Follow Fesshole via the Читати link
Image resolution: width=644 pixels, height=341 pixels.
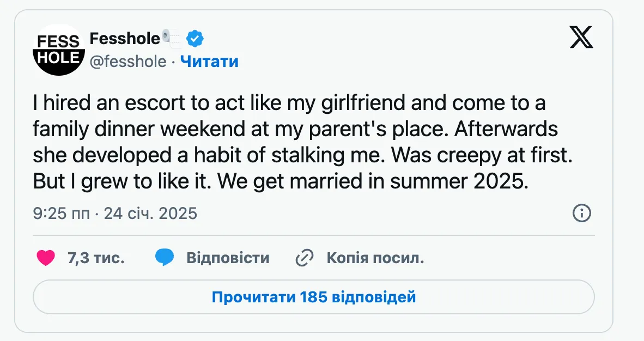click(209, 62)
